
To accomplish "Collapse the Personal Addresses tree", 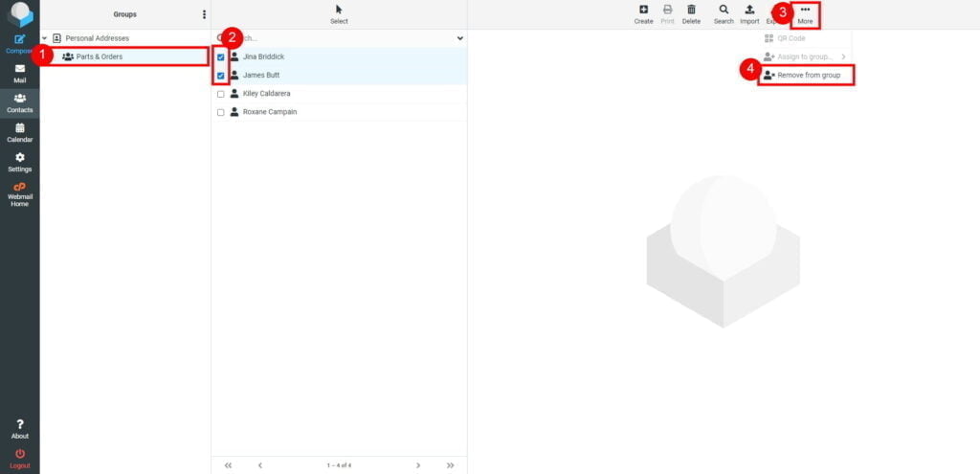I will pyautogui.click(x=44, y=38).
